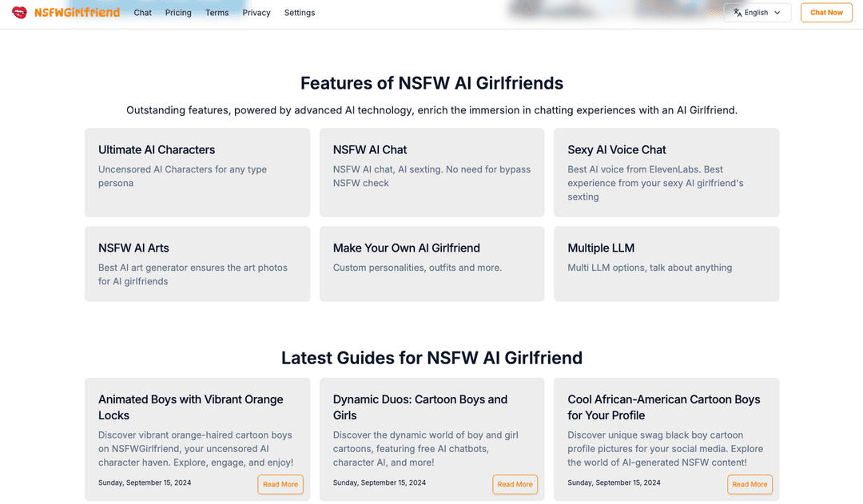Click the translate icon beside English
The image size is (863, 504).
[738, 13]
